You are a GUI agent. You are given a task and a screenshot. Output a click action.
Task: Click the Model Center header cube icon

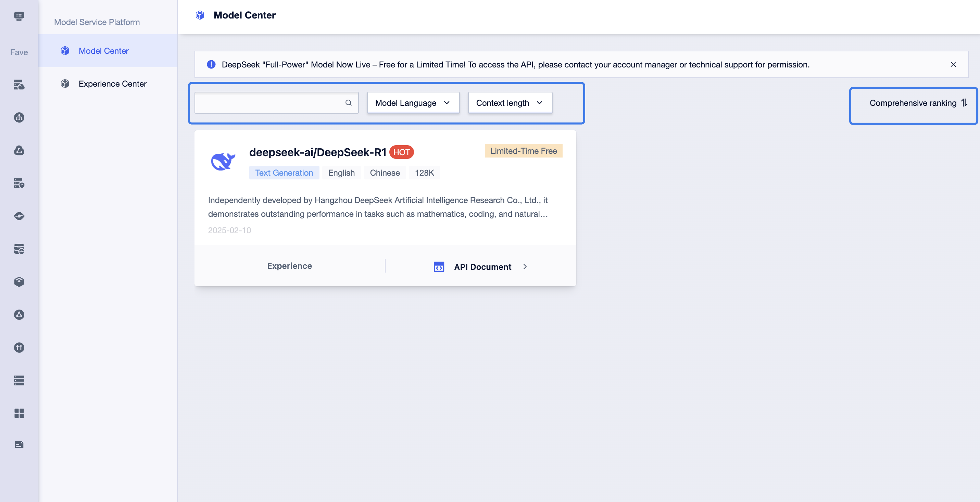click(x=200, y=15)
